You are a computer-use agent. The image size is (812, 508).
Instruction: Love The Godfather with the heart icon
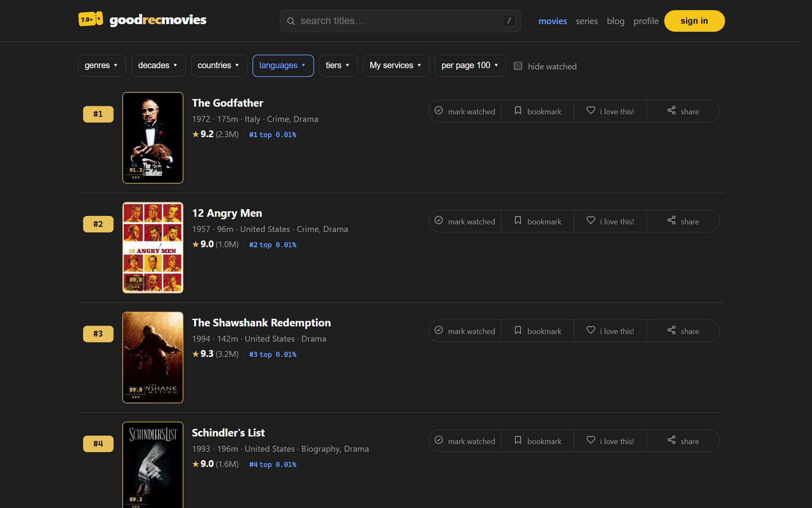click(610, 111)
